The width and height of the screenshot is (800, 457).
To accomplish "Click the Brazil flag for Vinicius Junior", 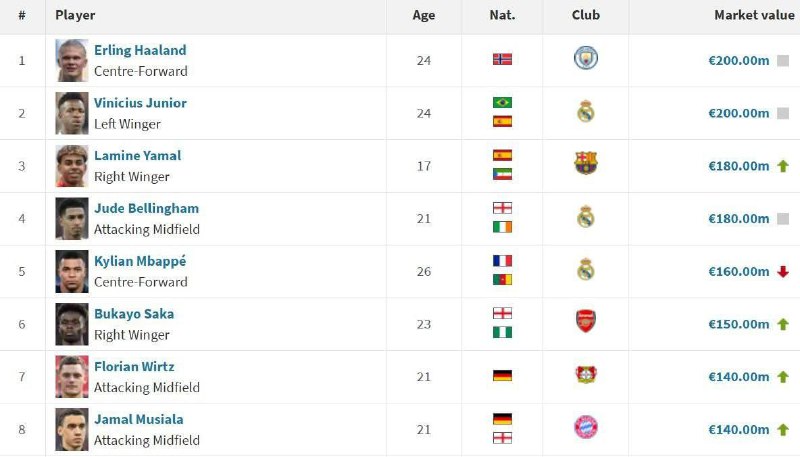I will [503, 103].
